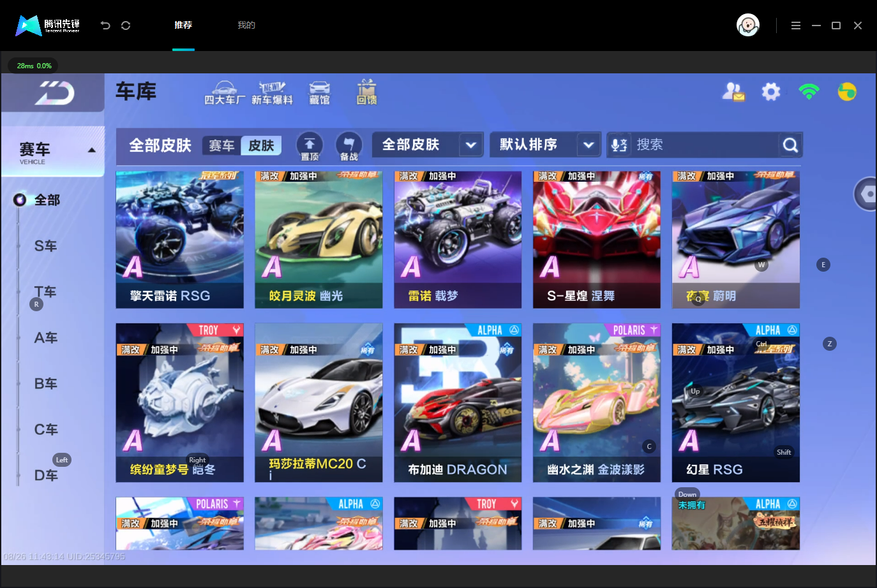The width and height of the screenshot is (877, 588).
Task: Select the 全部 category radio
Action: click(20, 200)
